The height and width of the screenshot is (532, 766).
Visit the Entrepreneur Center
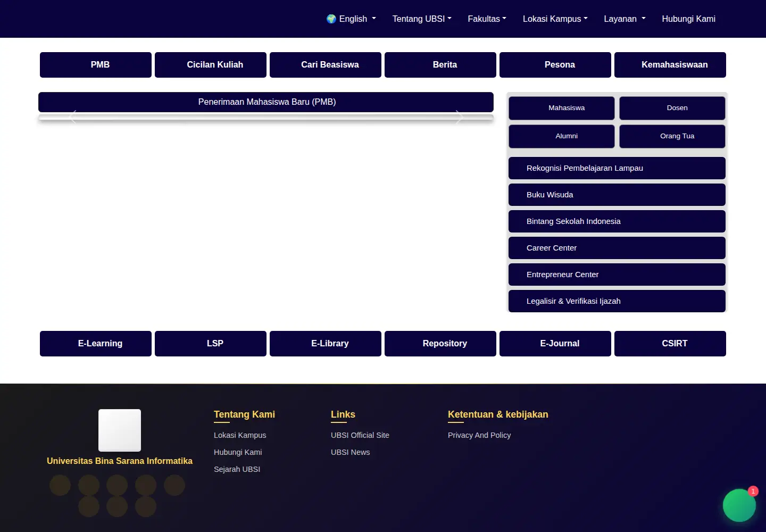617,275
